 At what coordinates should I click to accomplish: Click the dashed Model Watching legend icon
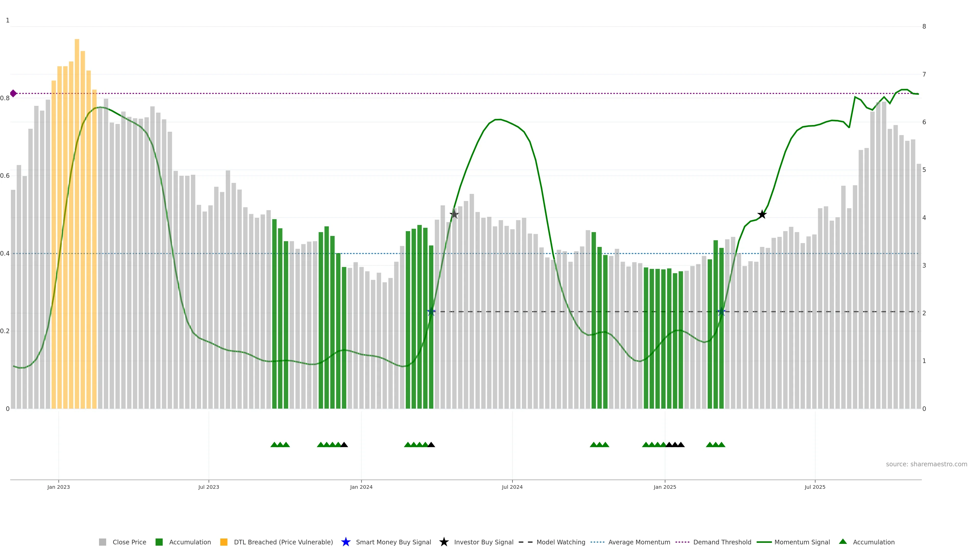point(525,542)
